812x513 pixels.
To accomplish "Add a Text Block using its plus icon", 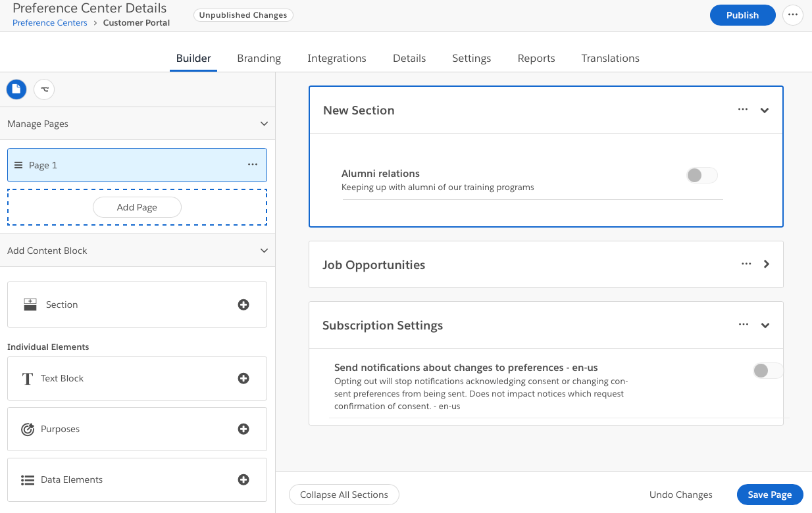I will point(243,378).
